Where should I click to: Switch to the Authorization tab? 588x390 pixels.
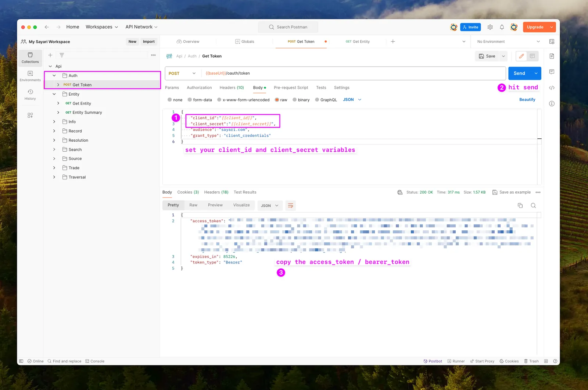199,88
